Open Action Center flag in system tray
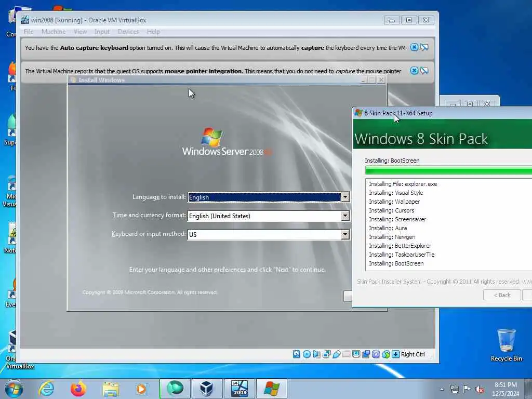 pos(467,389)
